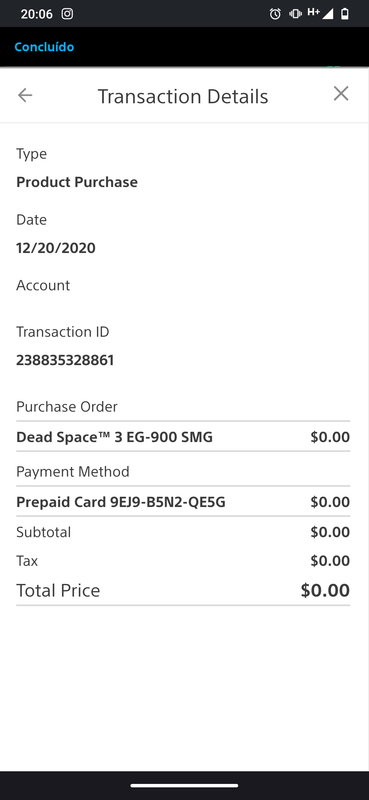This screenshot has height=800, width=369.
Task: Tap the back arrow icon
Action: [x=25, y=95]
